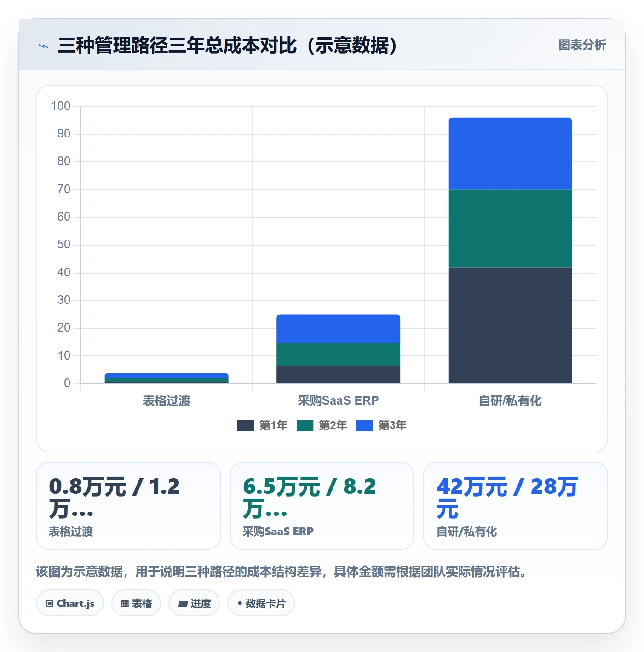
Task: Click the 0 y-axis tick label
Action: [67, 383]
